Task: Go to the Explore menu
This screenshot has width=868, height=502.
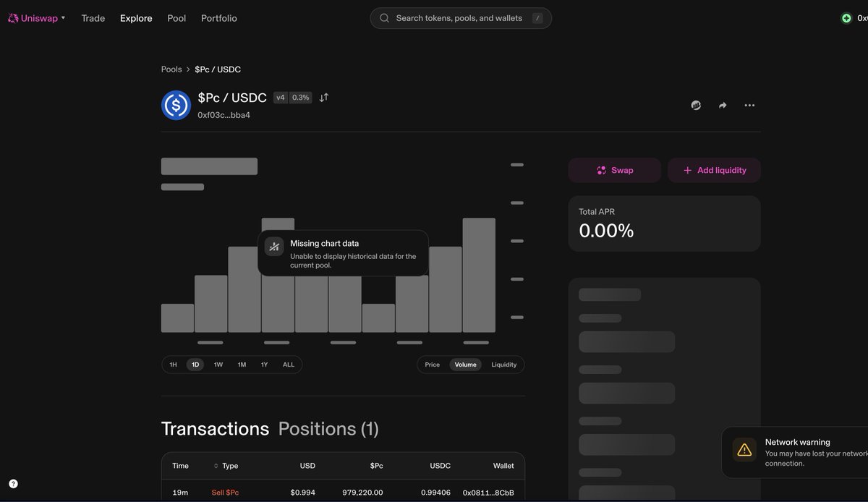Action: tap(136, 18)
